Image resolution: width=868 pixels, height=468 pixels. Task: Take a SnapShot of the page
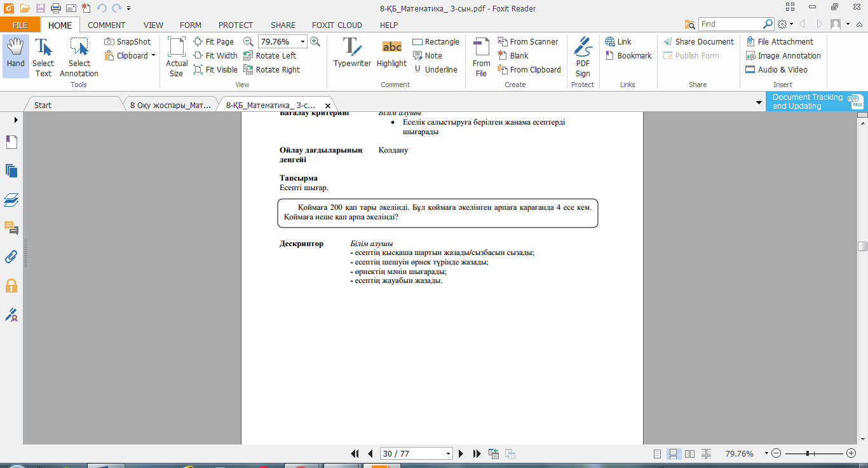[128, 42]
